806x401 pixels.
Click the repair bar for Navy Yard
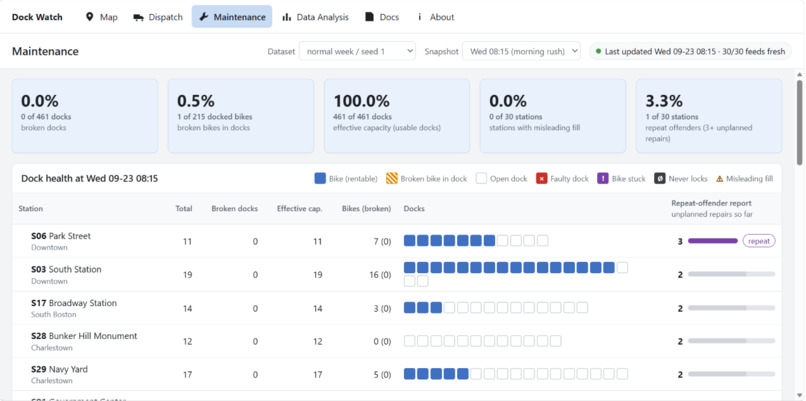pyautogui.click(x=731, y=374)
